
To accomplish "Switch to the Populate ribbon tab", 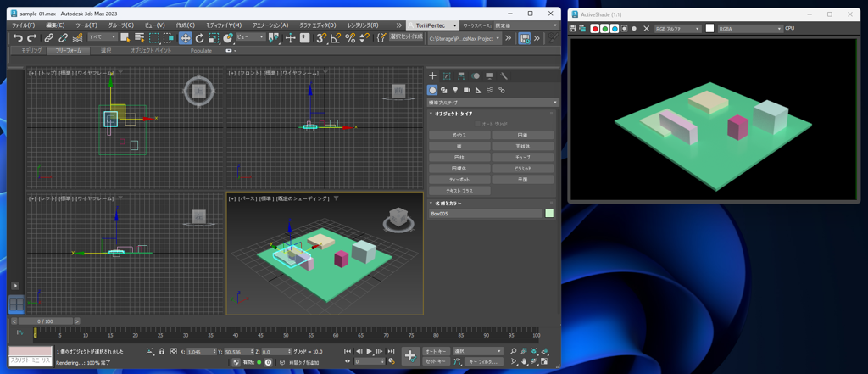I will [x=201, y=50].
